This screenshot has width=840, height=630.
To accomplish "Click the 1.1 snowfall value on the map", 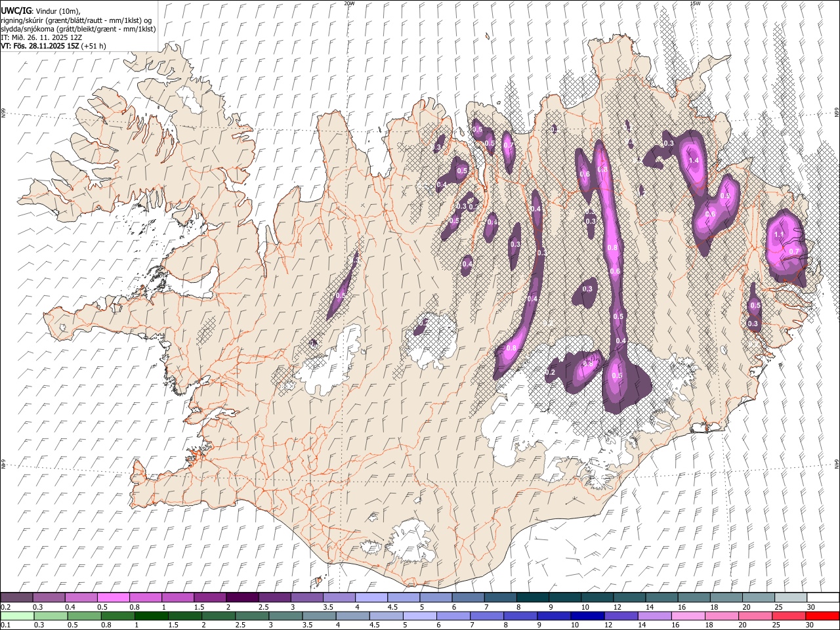I will pyautogui.click(x=779, y=234).
